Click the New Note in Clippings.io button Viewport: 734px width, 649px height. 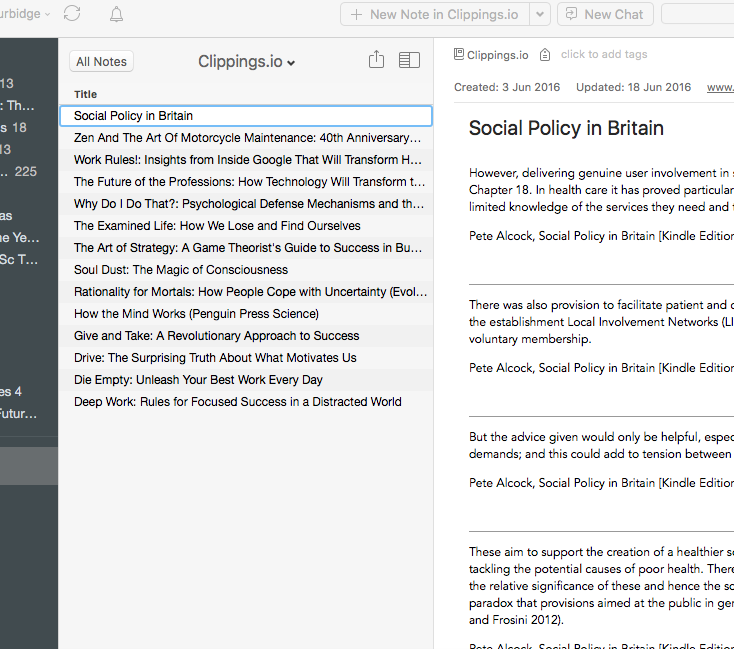(434, 14)
